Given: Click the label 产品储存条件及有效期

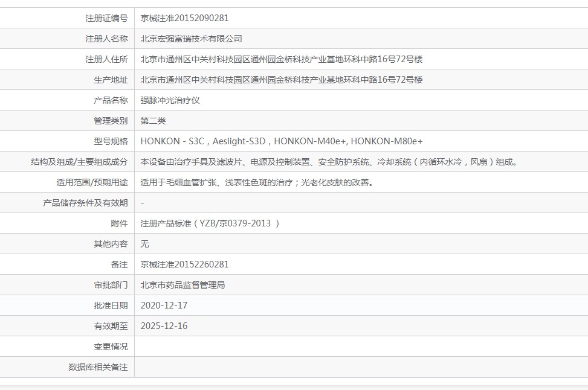Looking at the screenshot, I should [x=85, y=203].
